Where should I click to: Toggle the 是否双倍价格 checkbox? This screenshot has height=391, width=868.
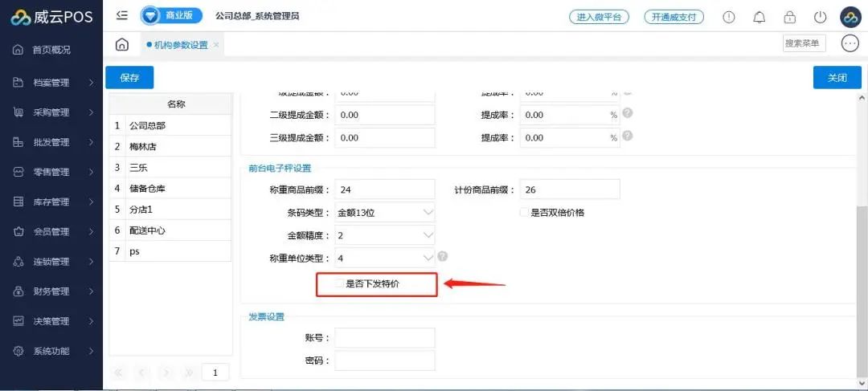coord(524,213)
